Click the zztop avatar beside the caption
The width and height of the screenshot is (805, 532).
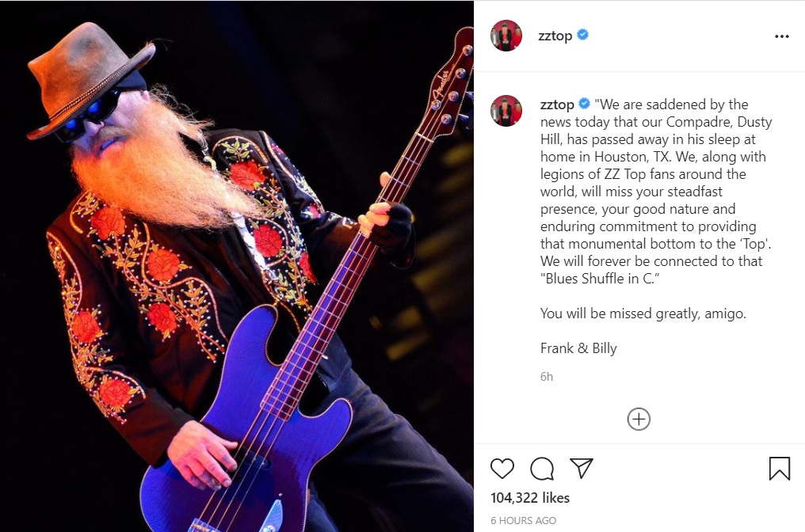tap(506, 111)
